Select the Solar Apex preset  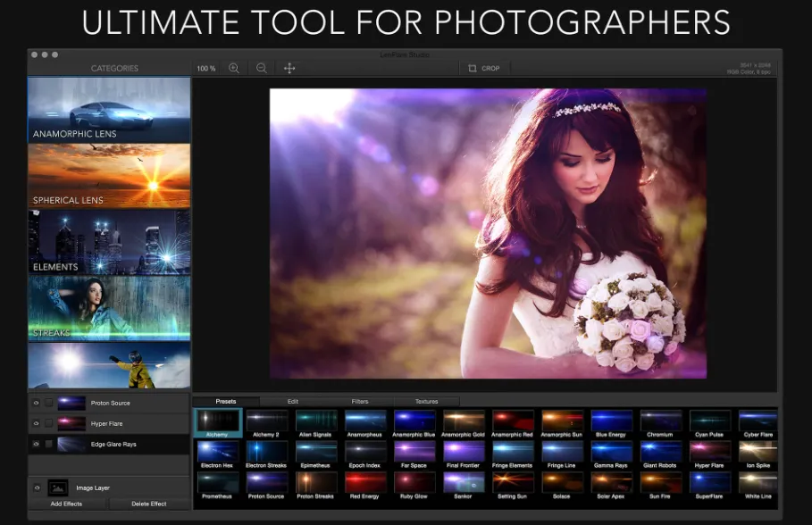coord(611,486)
